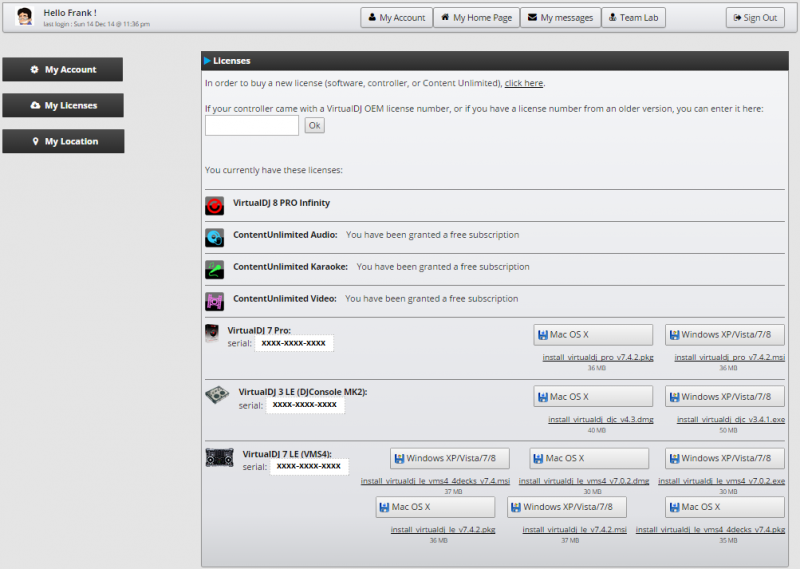Image resolution: width=800 pixels, height=569 pixels.
Task: Open install_virtualdj_le_vms4_4decks_v7.4.msi link
Action: tap(435, 481)
